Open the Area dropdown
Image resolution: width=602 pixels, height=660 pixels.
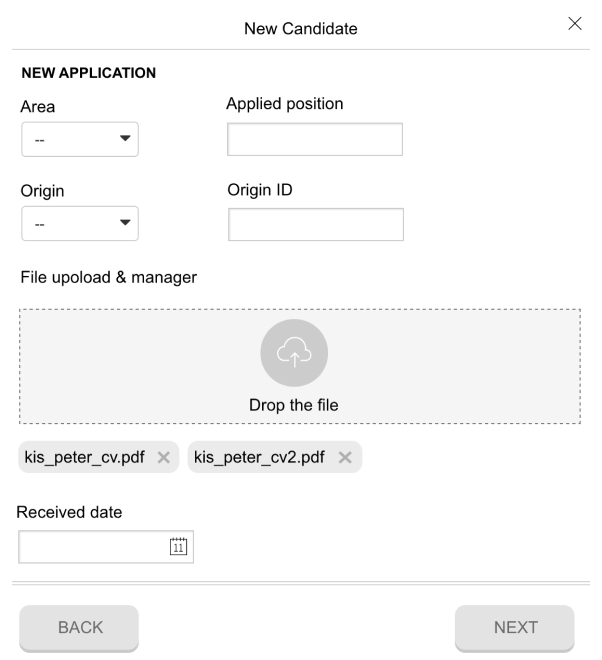80,139
